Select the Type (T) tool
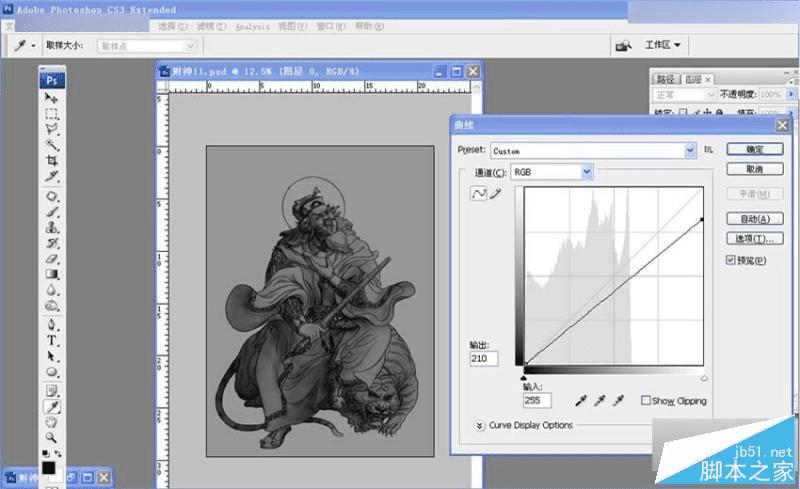Viewport: 800px width, 489px height. (x=51, y=340)
